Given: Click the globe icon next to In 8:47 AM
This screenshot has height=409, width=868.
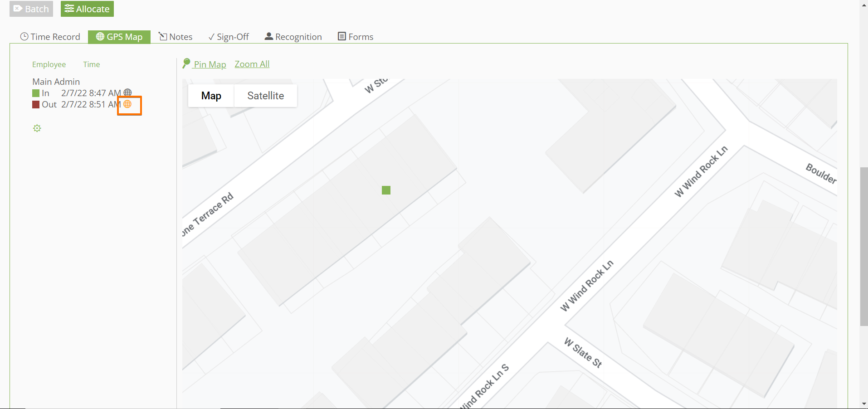Looking at the screenshot, I should pyautogui.click(x=127, y=93).
